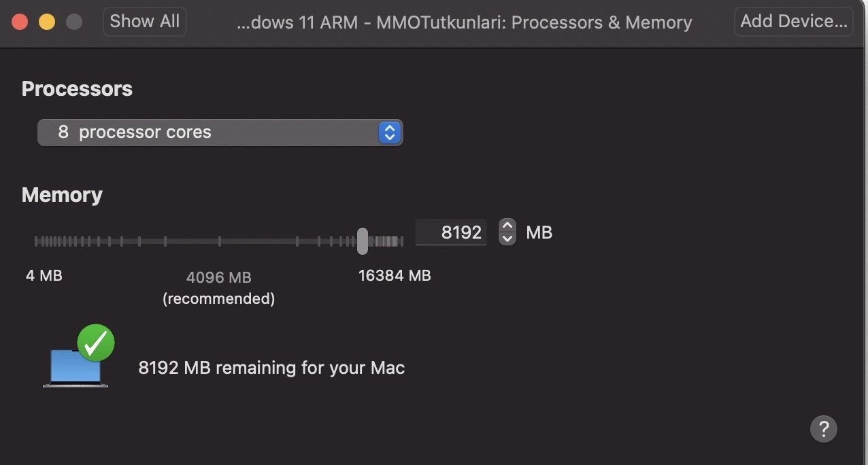Screen dimensions: 868x465
Task: Click the slider tick above the recommended label
Action: click(x=220, y=241)
